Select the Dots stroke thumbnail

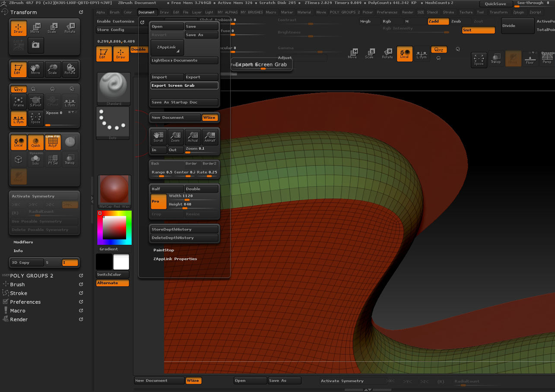(x=113, y=123)
